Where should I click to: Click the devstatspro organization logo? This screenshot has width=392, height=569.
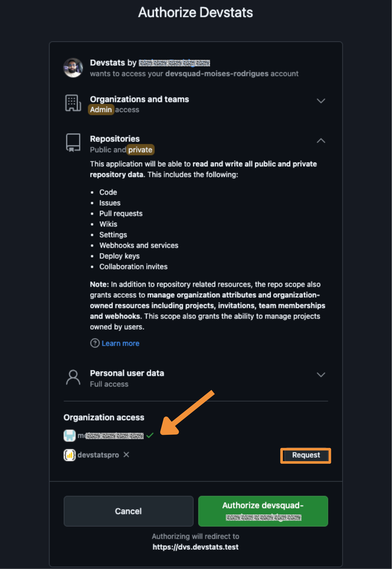[69, 455]
